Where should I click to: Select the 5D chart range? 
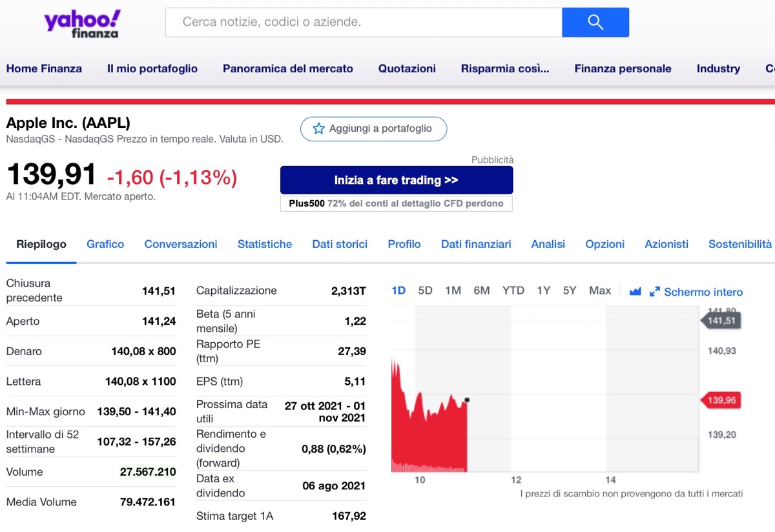[425, 291]
